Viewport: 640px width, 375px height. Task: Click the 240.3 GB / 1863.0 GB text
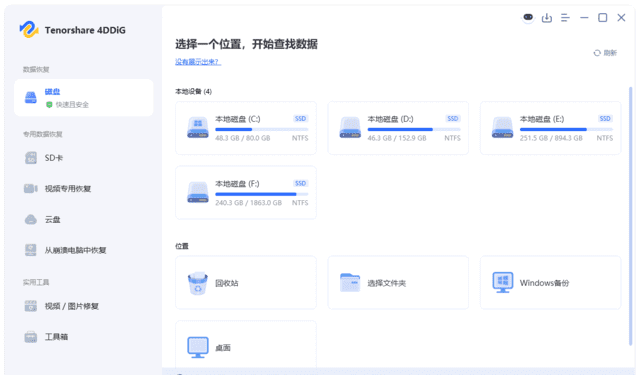[248, 203]
